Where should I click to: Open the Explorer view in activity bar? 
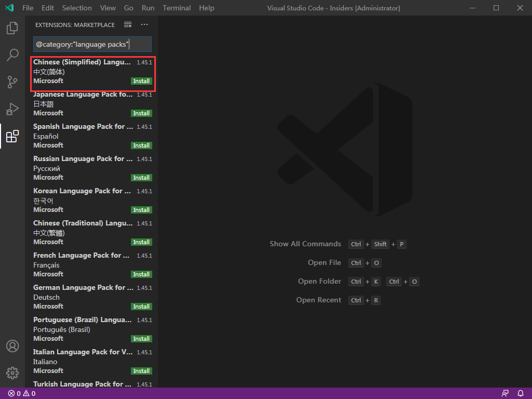(x=12, y=28)
